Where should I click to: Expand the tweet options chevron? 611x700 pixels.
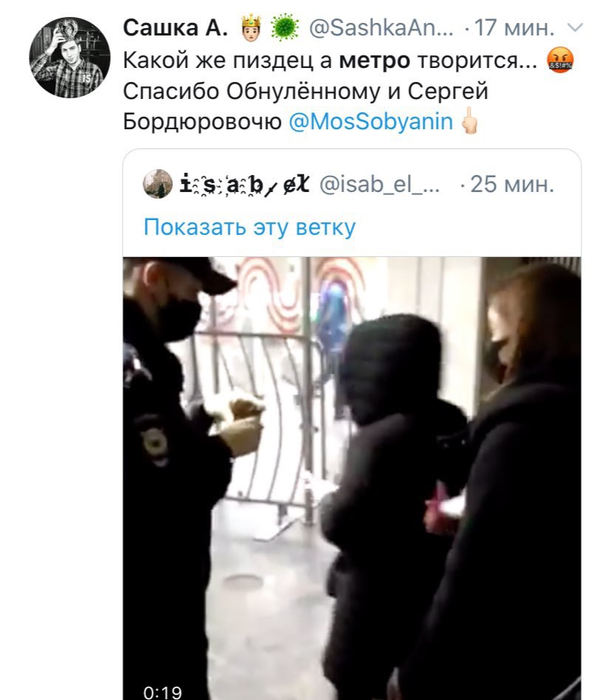(574, 27)
